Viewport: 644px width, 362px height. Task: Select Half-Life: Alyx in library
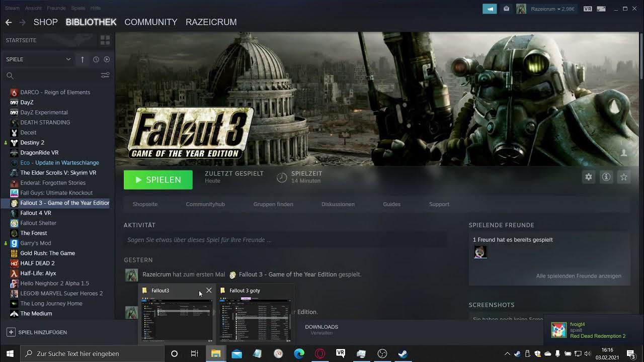coord(38,273)
